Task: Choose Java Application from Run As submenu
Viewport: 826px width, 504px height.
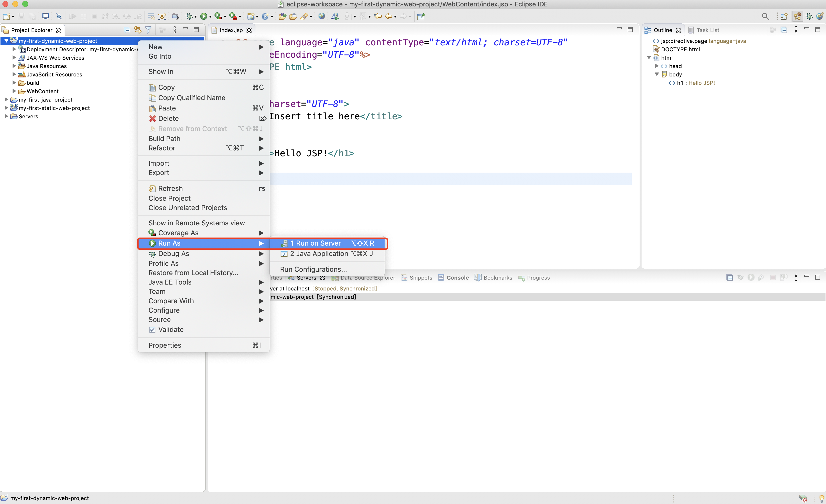Action: pyautogui.click(x=327, y=253)
